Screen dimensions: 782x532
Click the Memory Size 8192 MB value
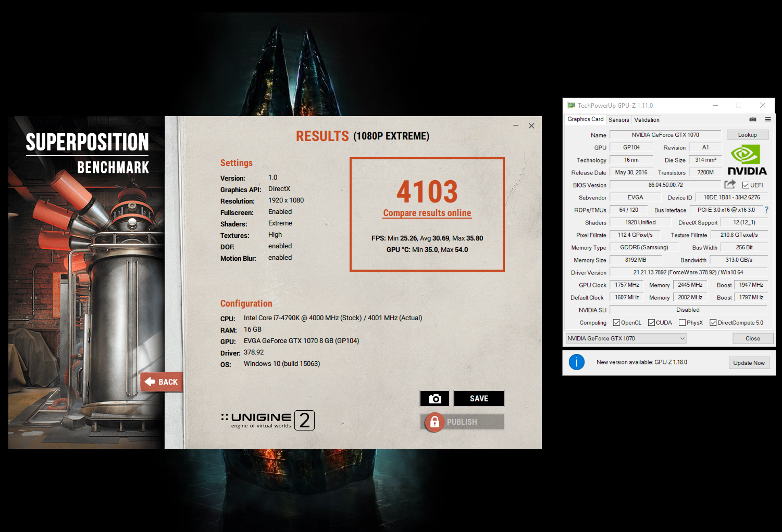click(635, 260)
